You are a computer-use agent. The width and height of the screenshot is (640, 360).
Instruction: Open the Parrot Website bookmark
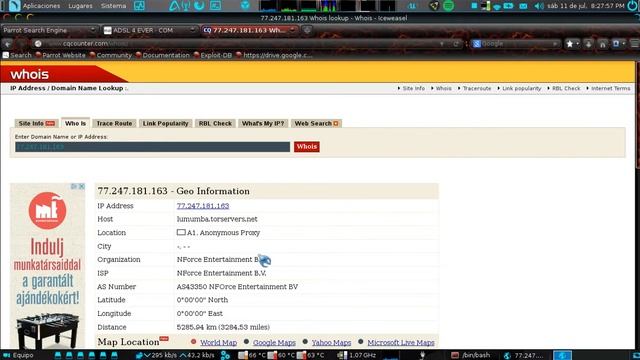click(x=60, y=55)
